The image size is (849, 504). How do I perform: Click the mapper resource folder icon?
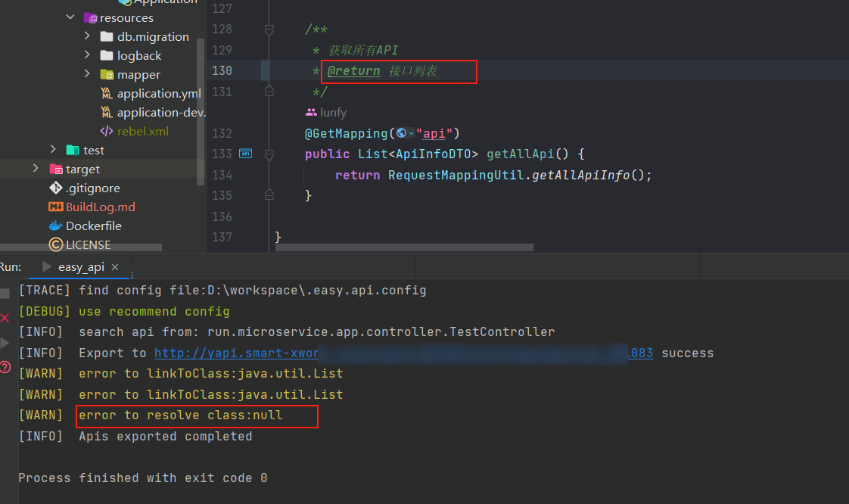(x=107, y=75)
